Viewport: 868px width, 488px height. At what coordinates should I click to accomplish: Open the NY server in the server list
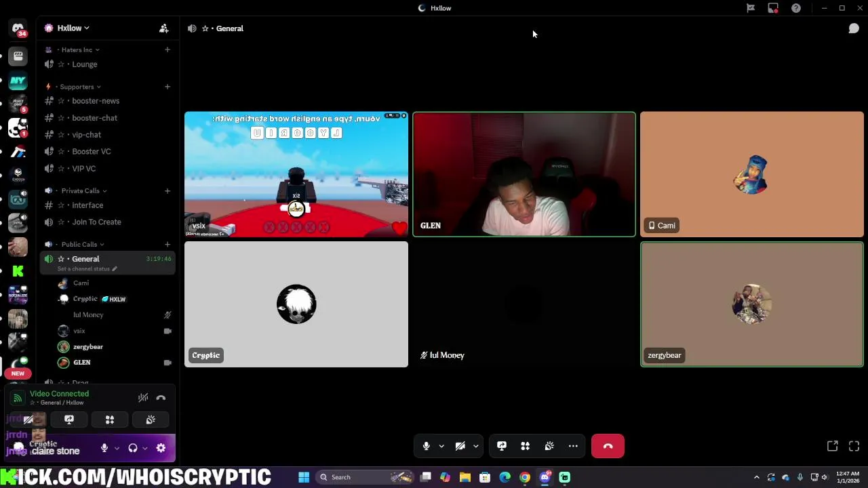[x=18, y=81]
